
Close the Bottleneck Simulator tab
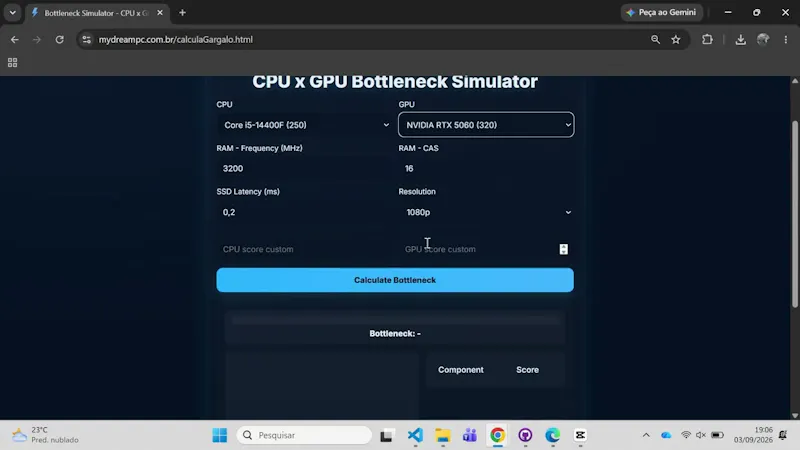(160, 13)
